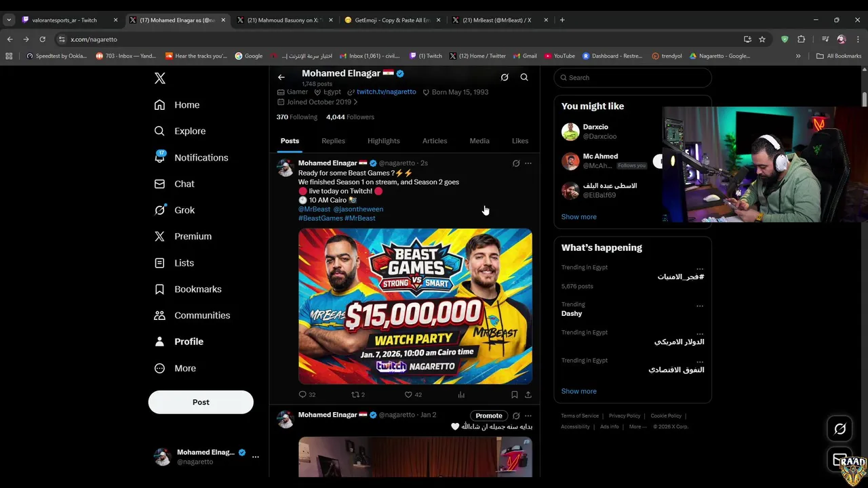The height and width of the screenshot is (488, 868).
Task: Click the reply icon with 32 replies
Action: tap(302, 394)
